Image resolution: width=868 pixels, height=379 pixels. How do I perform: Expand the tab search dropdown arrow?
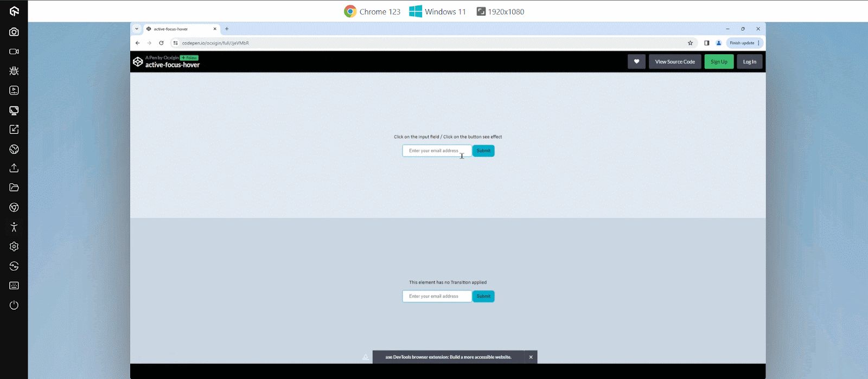pyautogui.click(x=136, y=29)
